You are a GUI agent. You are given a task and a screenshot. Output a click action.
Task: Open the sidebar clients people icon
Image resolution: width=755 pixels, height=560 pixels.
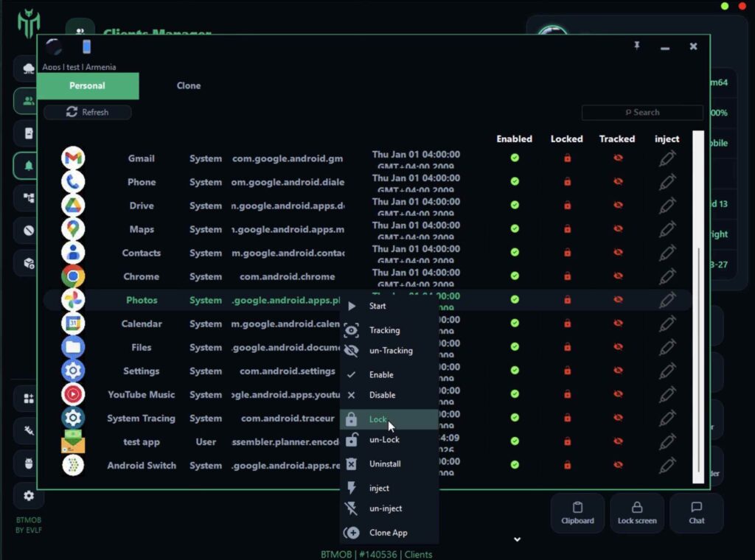pyautogui.click(x=29, y=100)
